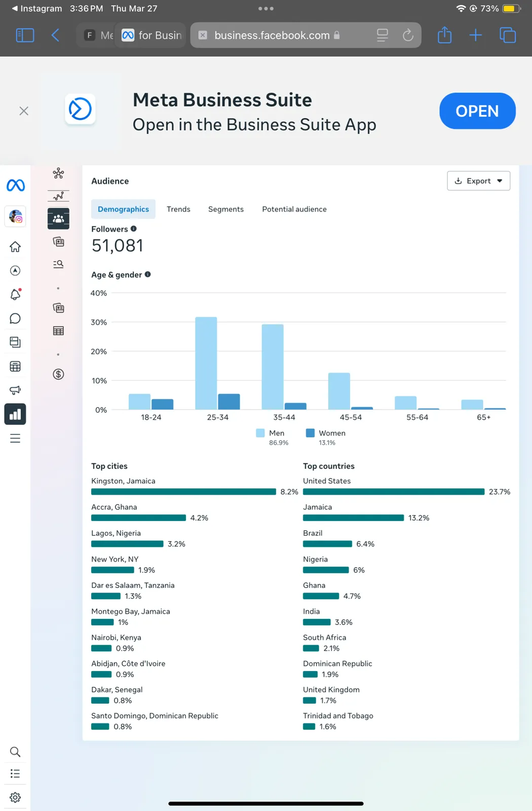Viewport: 532px width, 811px height.
Task: Open the bulleted list icon near the settings gear
Action: coord(15,774)
